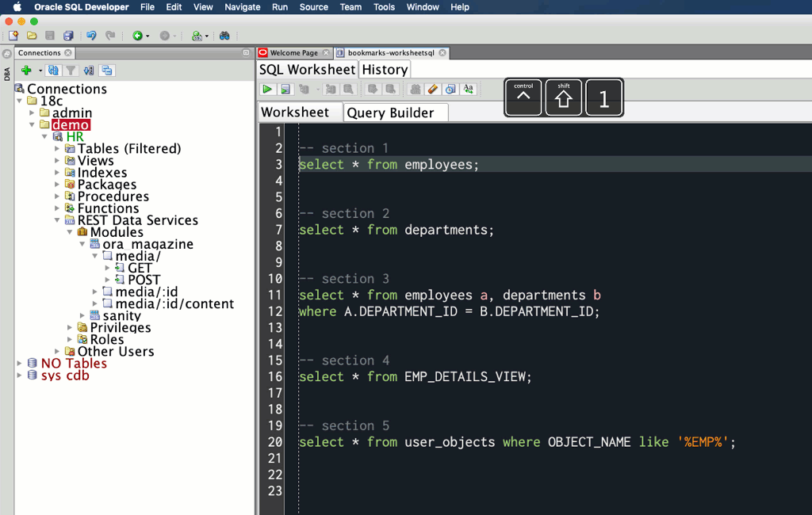
Task: Expand the admin folder node
Action: click(32, 113)
